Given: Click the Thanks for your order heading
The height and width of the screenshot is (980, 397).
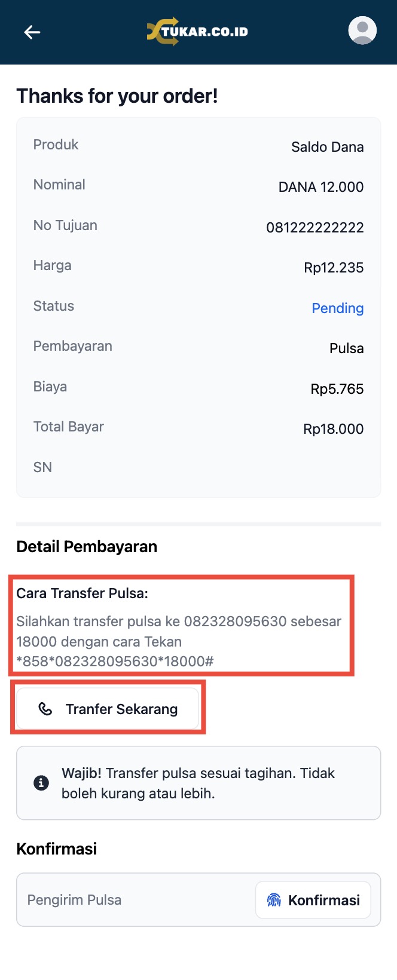Looking at the screenshot, I should pyautogui.click(x=117, y=96).
